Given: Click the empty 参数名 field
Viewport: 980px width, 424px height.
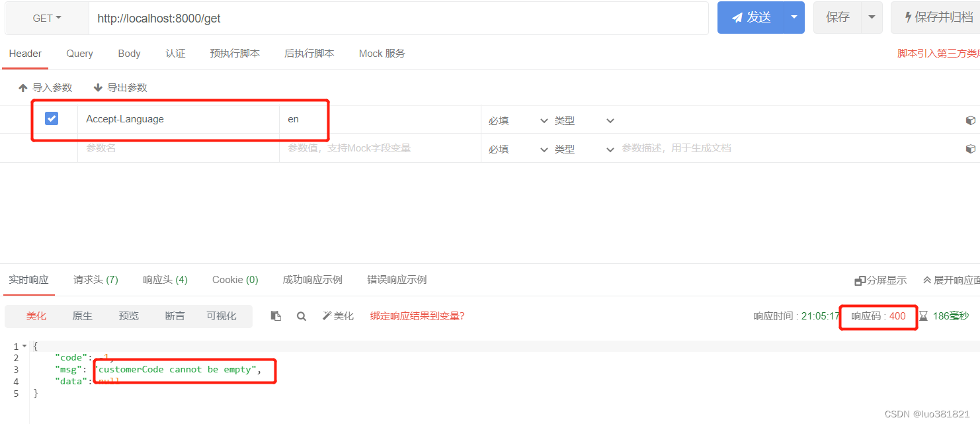Looking at the screenshot, I should 179,148.
